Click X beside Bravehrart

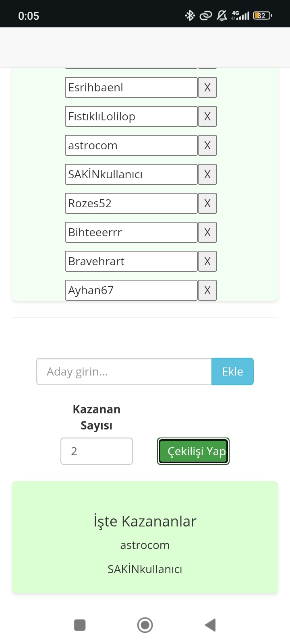tap(207, 261)
